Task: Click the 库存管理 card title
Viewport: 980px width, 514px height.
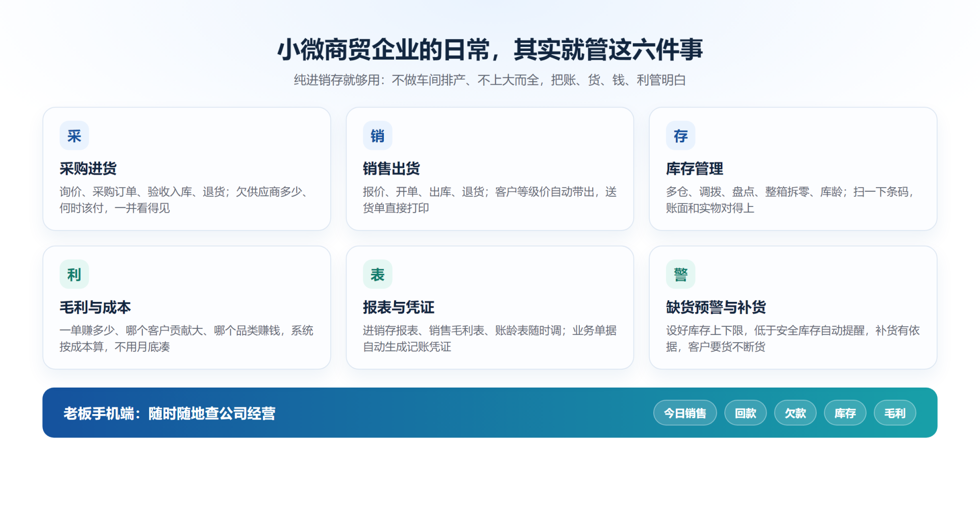Action: 695,169
